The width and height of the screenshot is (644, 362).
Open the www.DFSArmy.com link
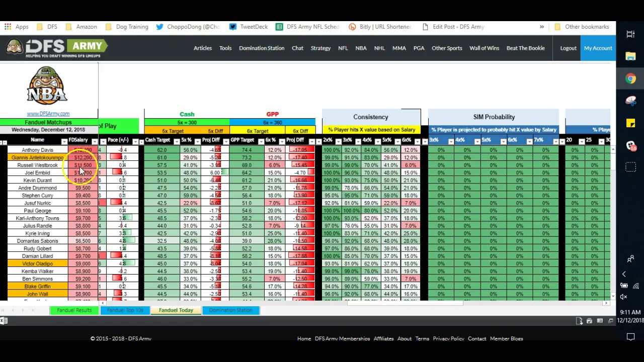click(48, 114)
